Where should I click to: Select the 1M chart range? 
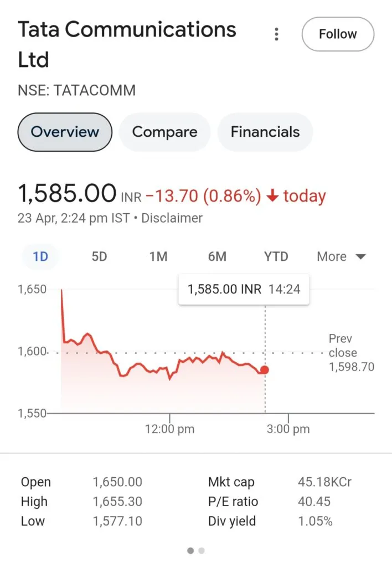[x=158, y=256]
